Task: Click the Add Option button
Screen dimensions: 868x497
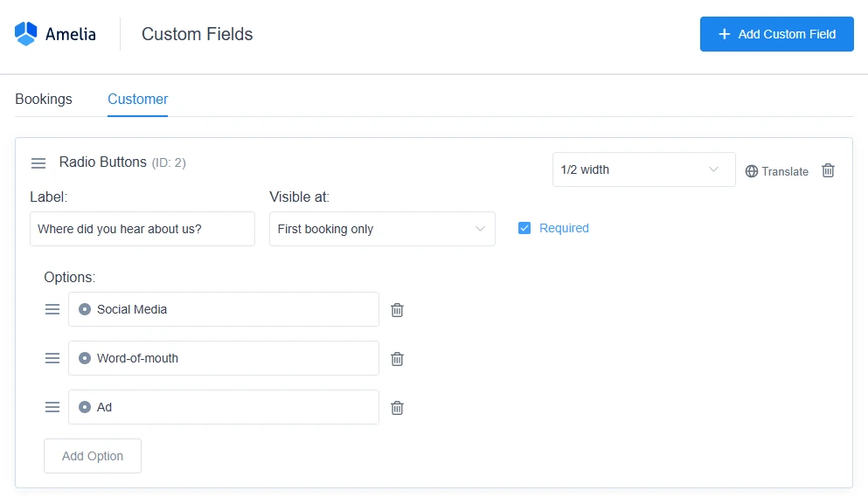Action: point(93,456)
